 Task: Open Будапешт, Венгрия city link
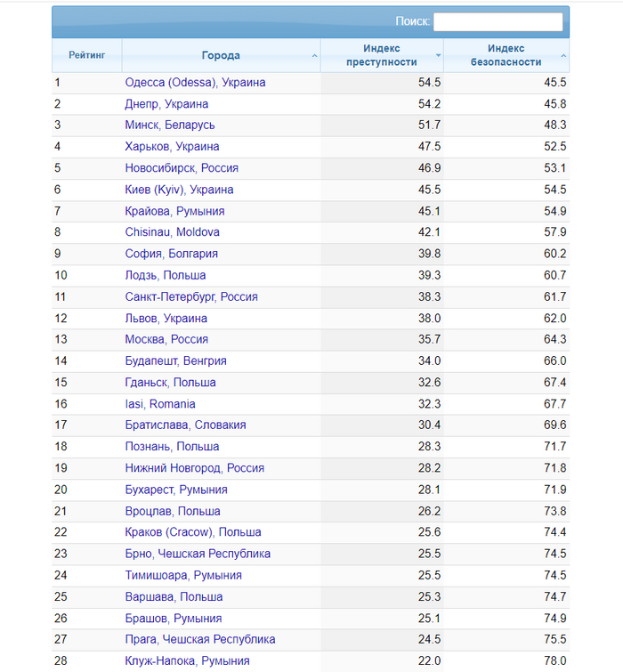[x=175, y=360]
